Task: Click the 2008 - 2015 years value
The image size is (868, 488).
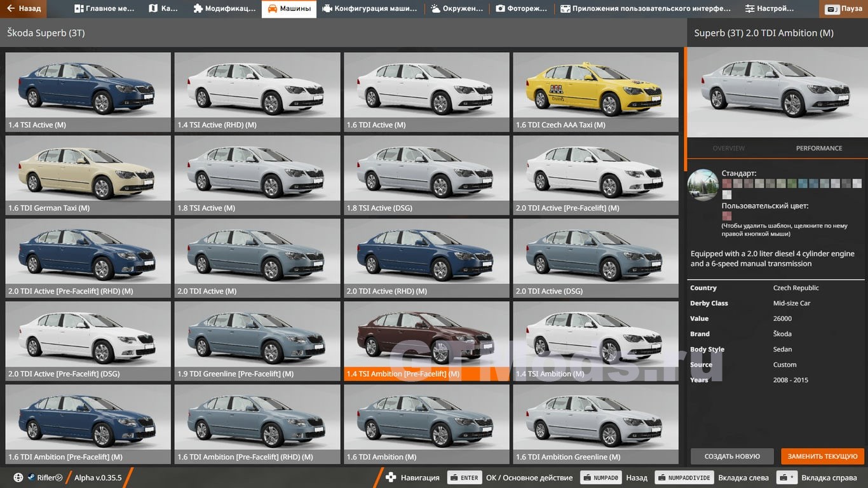Action: [x=790, y=380]
